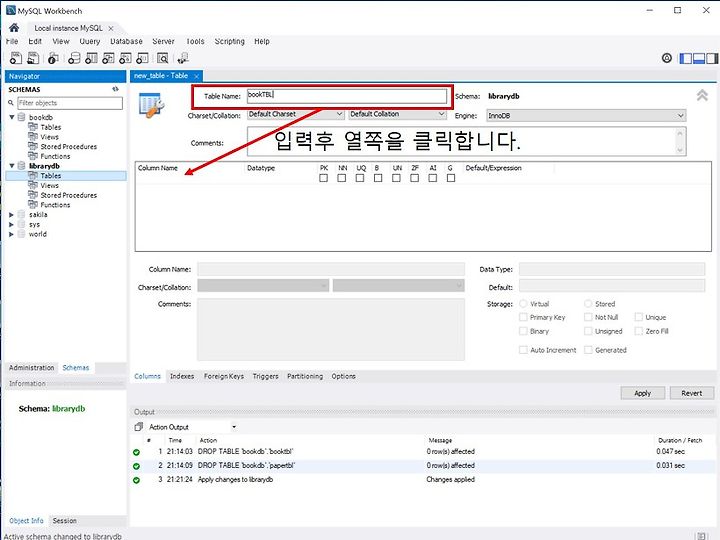This screenshot has height=540, width=720.
Task: Create a new schema toolbar icon
Action: 74,58
